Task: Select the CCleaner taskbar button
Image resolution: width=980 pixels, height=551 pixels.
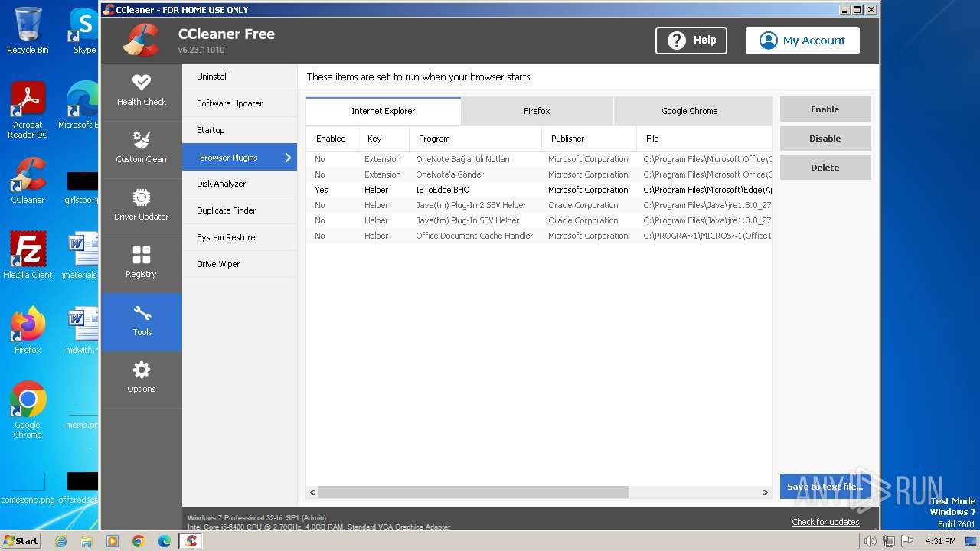Action: tap(191, 541)
